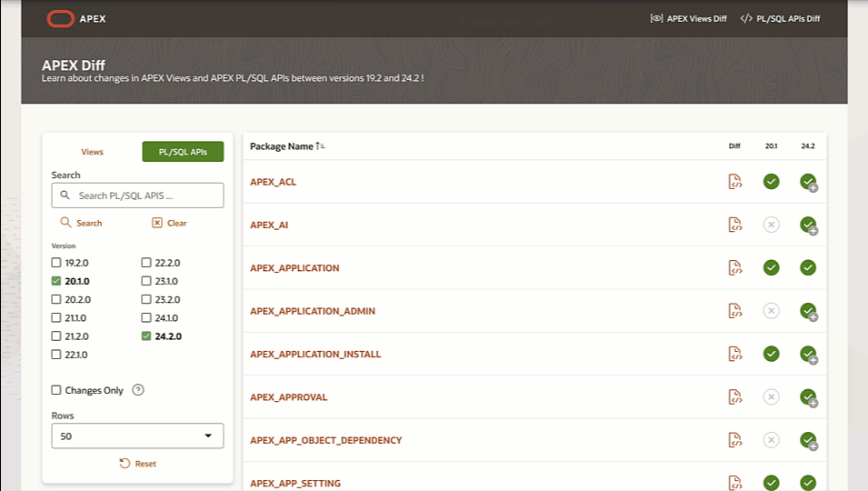Open the PL/SQL APIs Diff header link
This screenshot has width=868, height=491.
pos(780,19)
